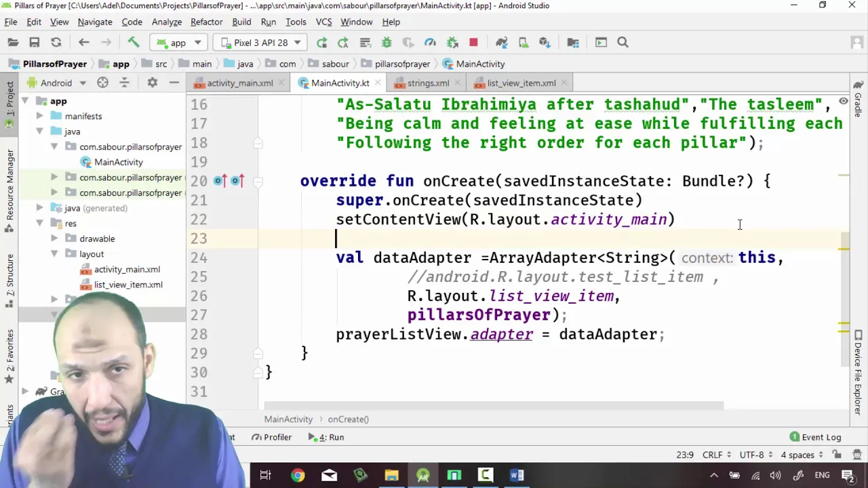Click the Search Everywhere magnifier icon
The width and height of the screenshot is (868, 488).
tap(623, 43)
